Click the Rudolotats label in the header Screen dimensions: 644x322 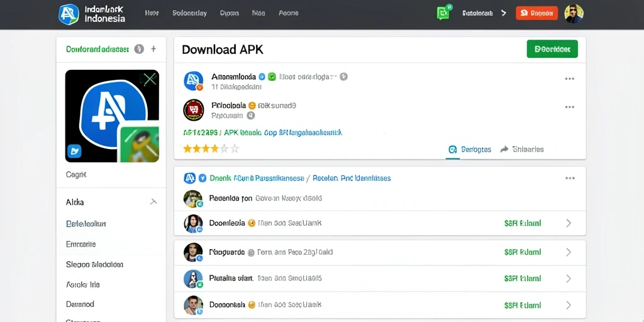[477, 13]
